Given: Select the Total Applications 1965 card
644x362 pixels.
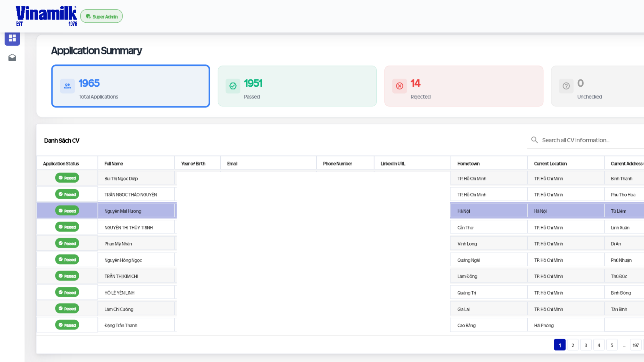Looking at the screenshot, I should (x=130, y=86).
